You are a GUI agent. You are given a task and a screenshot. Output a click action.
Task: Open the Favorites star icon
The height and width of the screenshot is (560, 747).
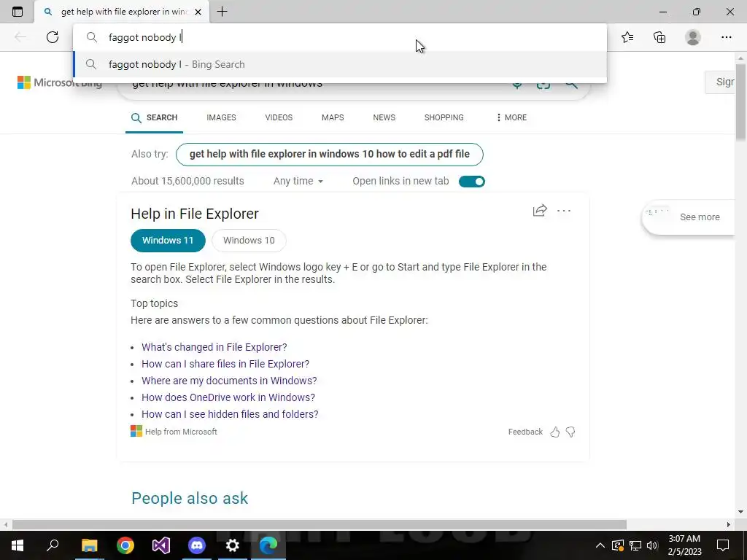(x=627, y=37)
